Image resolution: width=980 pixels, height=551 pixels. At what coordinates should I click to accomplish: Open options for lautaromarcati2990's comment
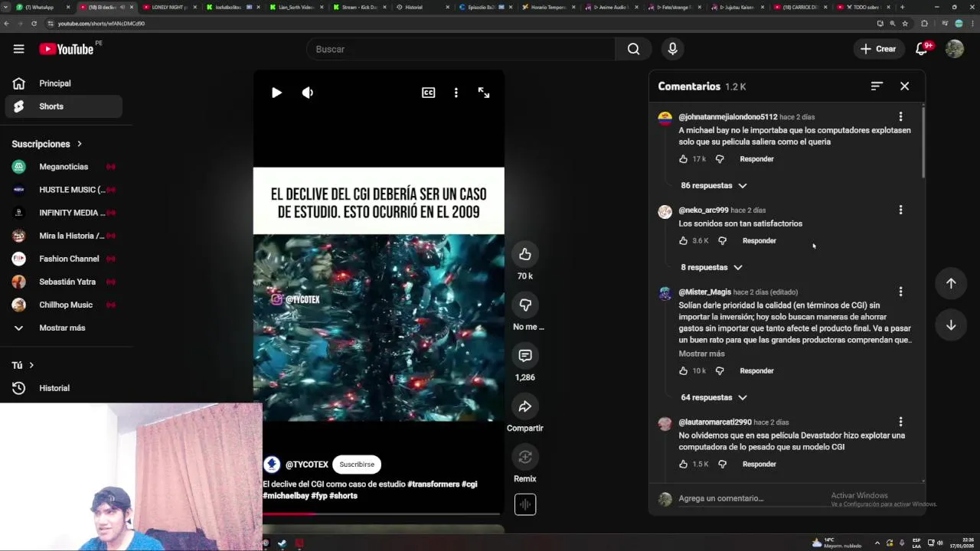900,422
